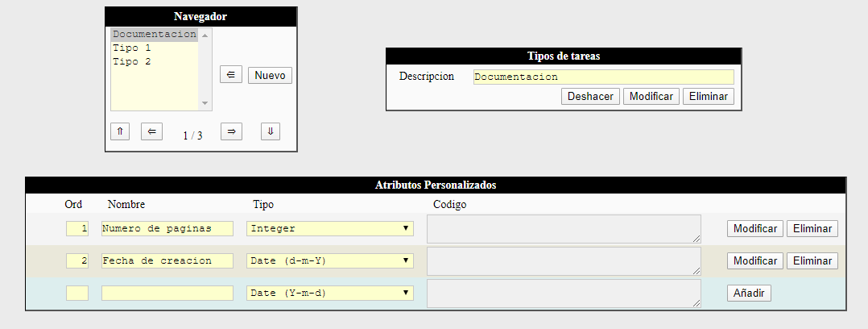Click the Nuevo button
The image size is (868, 329).
pos(271,75)
